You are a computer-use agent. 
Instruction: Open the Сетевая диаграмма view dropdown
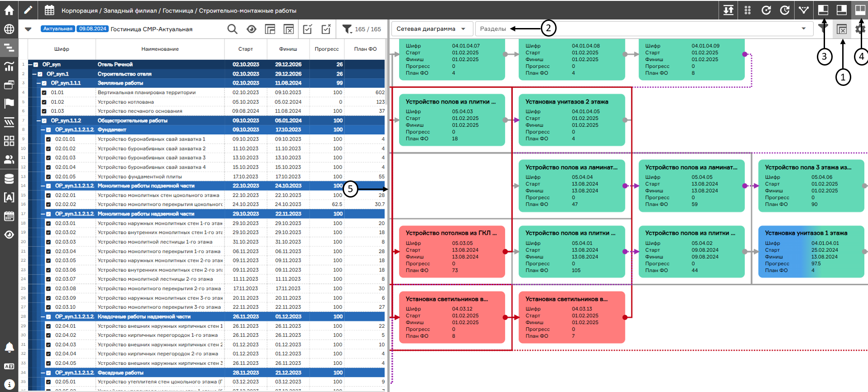point(432,29)
